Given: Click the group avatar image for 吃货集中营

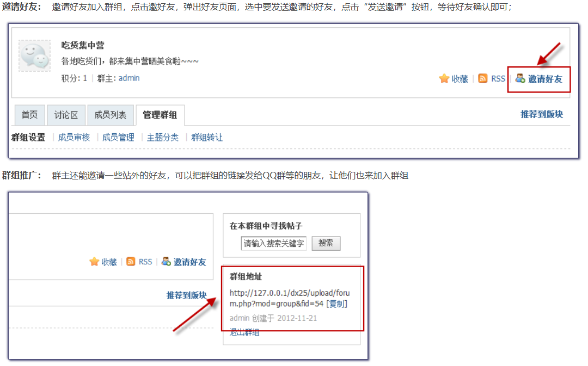Looking at the screenshot, I should (x=35, y=55).
